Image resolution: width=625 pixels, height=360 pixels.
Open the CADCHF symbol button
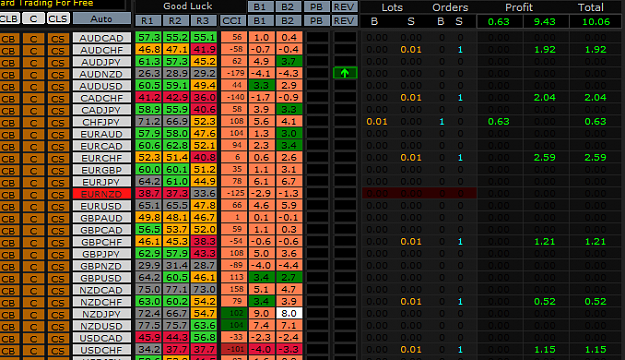(x=102, y=98)
